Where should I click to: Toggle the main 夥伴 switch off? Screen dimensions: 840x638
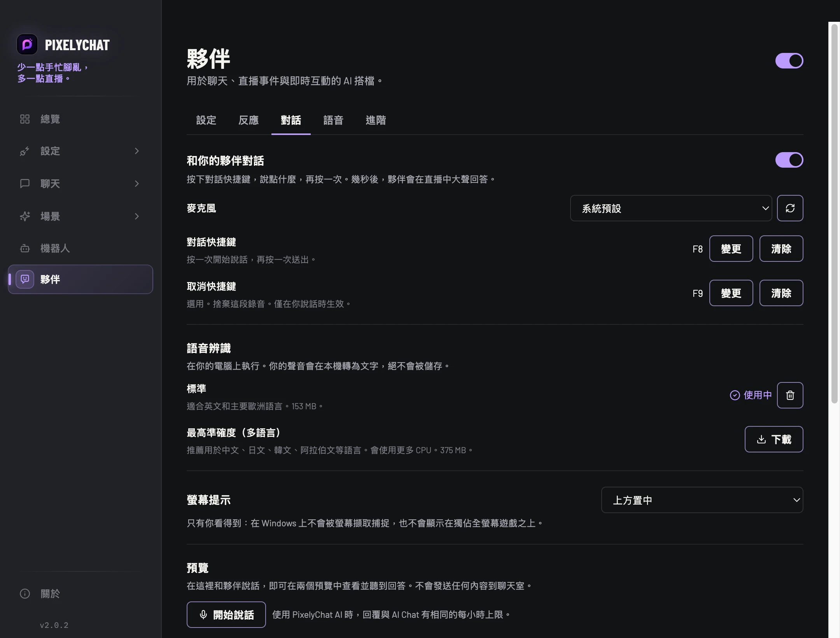point(789,61)
